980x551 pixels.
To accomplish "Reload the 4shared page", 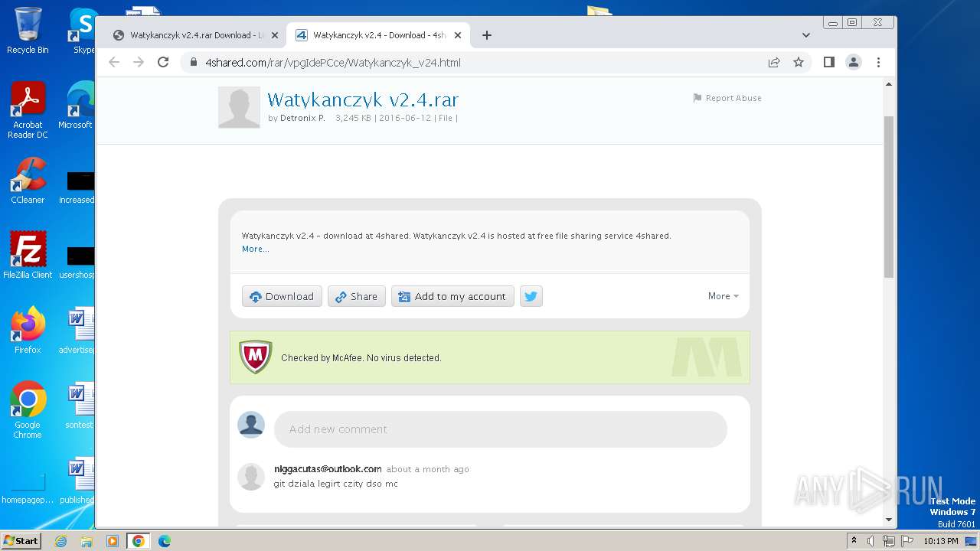I will pyautogui.click(x=163, y=62).
